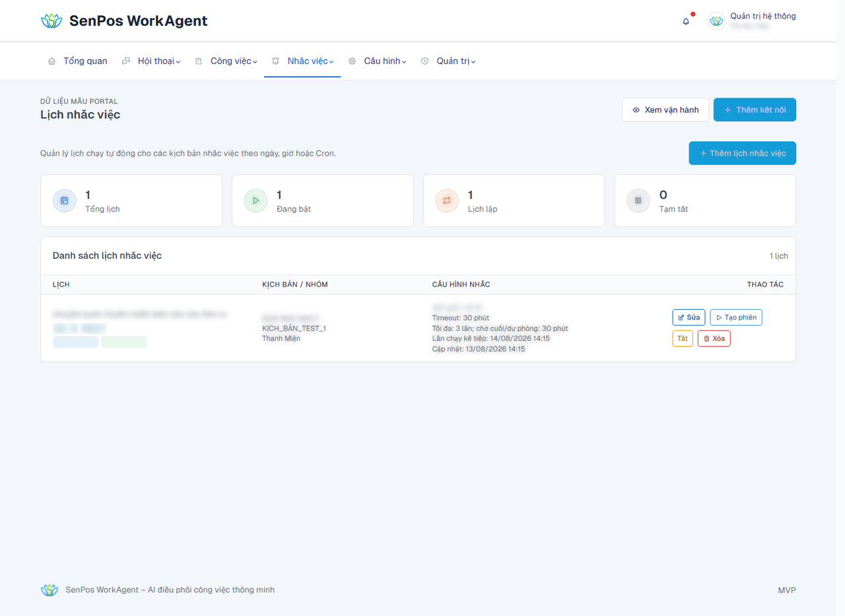Expand the Công việc dropdown menu

coord(226,61)
